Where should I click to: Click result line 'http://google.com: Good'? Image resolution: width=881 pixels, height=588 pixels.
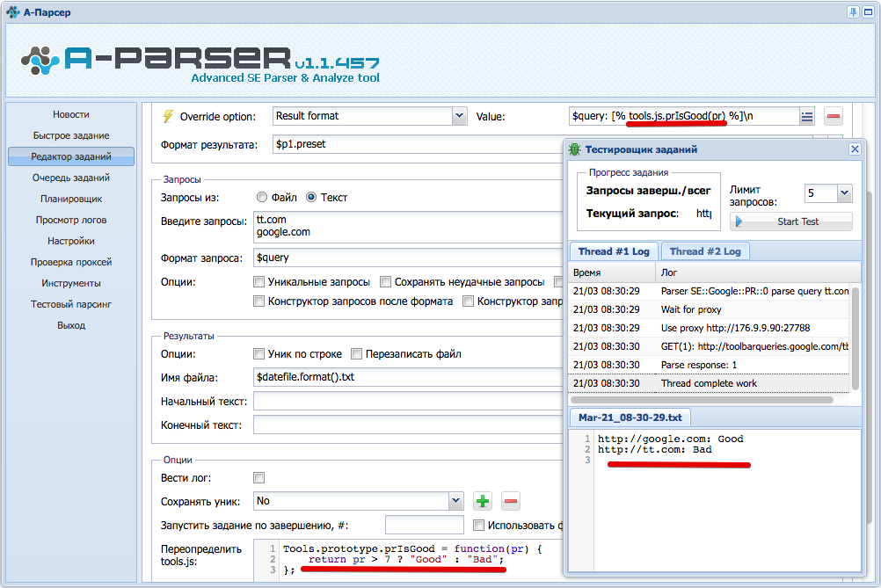(x=670, y=439)
